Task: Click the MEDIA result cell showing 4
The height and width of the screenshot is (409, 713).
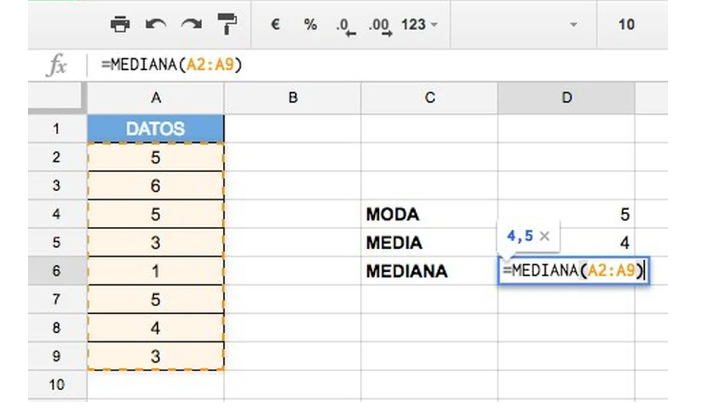Action: tap(567, 243)
